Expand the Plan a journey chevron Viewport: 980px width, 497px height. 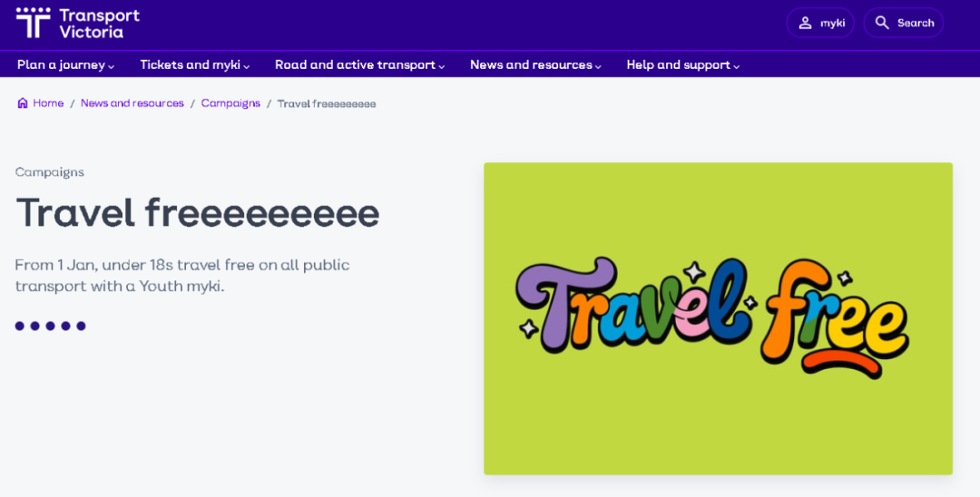(x=112, y=66)
